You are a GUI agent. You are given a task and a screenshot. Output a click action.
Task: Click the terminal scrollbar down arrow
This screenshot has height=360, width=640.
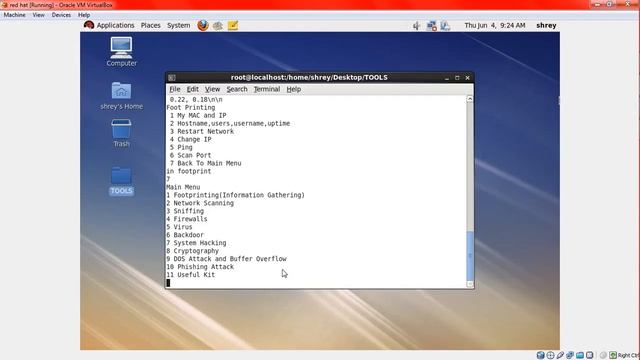(x=470, y=284)
